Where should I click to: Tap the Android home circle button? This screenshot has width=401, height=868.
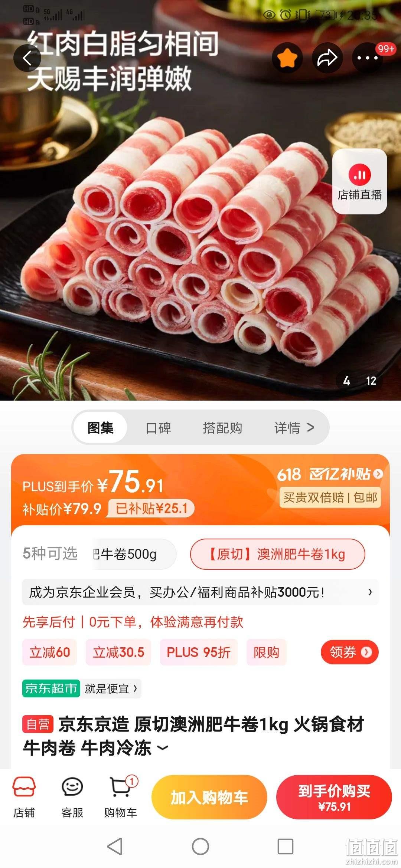click(200, 846)
